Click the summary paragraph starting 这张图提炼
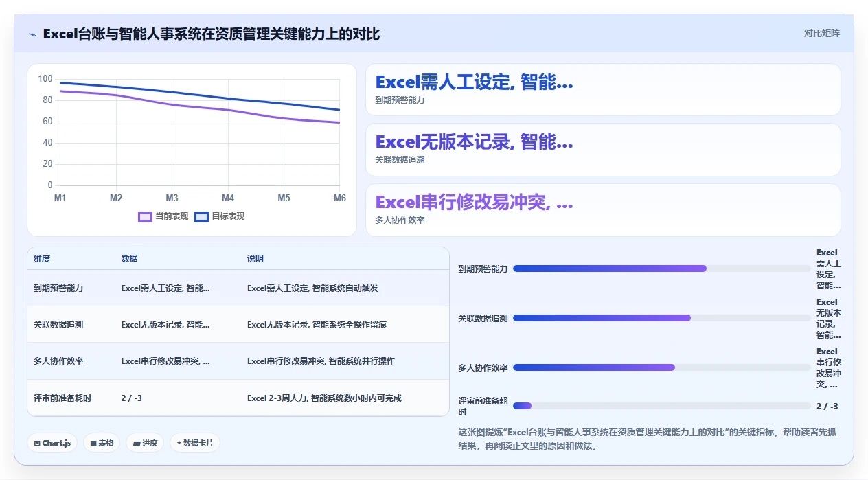Screen dimensions: 868x480 [x=647, y=439]
